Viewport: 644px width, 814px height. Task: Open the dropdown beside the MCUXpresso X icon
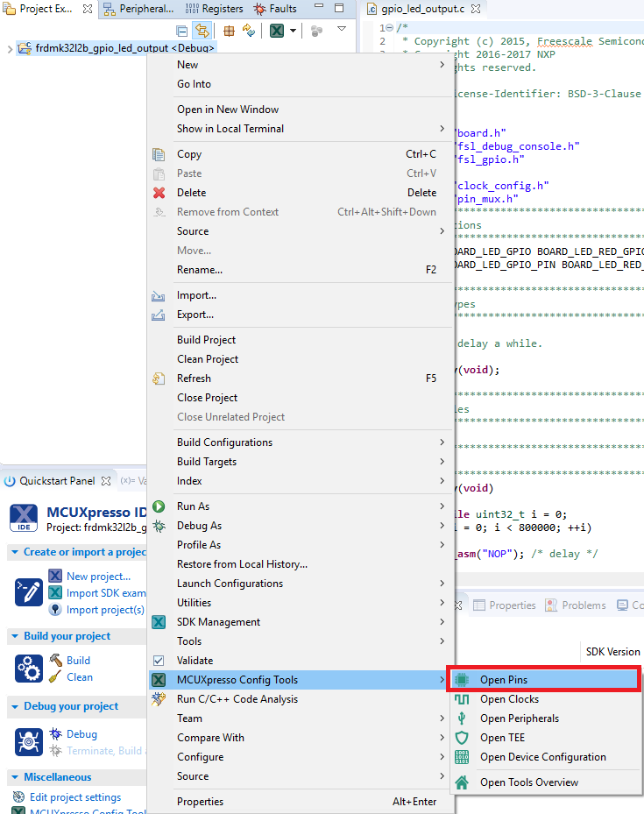coord(293,31)
